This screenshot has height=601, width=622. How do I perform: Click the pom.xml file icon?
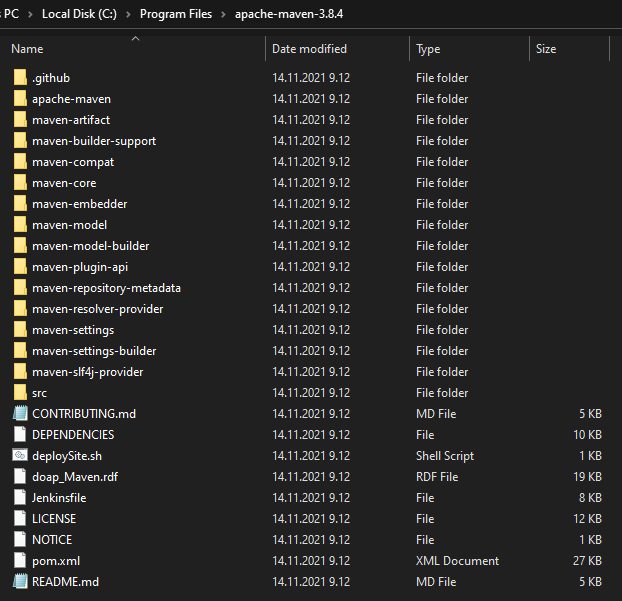pyautogui.click(x=20, y=561)
